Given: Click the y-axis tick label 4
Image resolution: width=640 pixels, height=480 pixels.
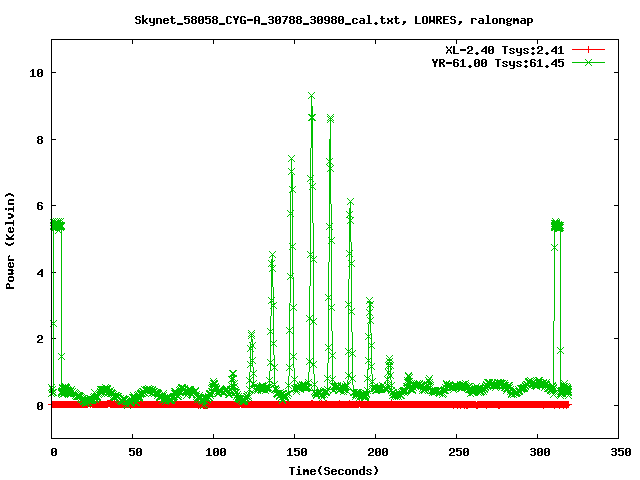Looking at the screenshot, I should 40,273.
